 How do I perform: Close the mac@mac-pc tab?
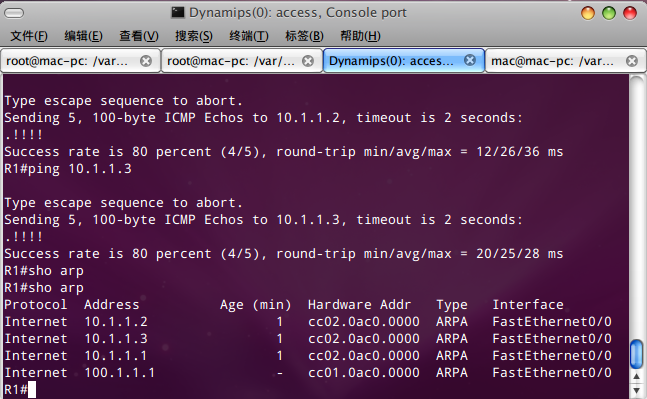point(632,61)
